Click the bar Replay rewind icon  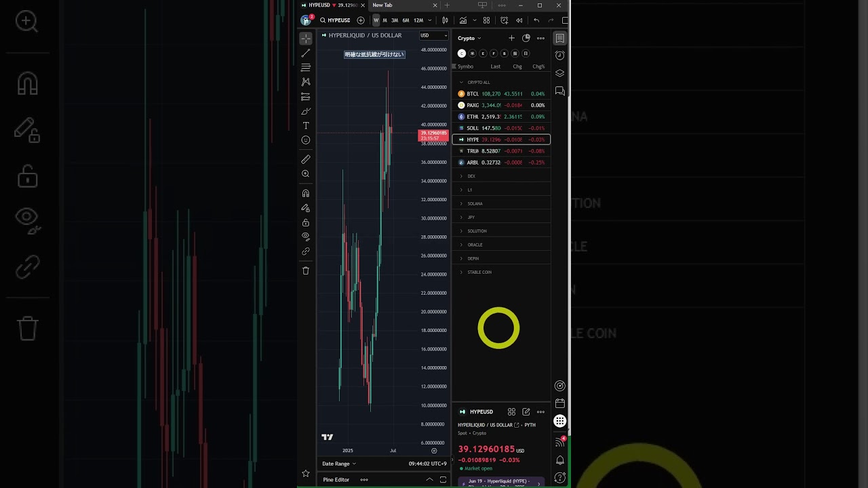click(519, 20)
